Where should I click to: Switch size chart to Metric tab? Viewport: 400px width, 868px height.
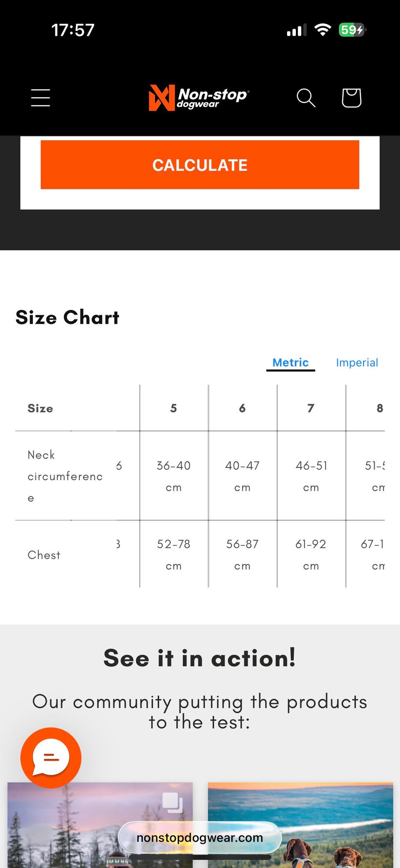pos(290,362)
